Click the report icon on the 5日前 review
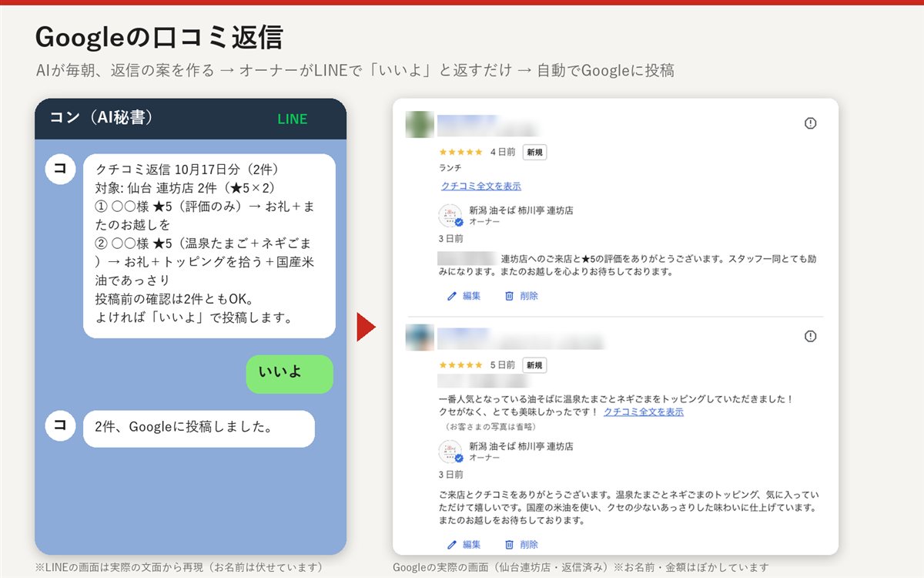Screen dimensions: 924x578 click(x=810, y=336)
